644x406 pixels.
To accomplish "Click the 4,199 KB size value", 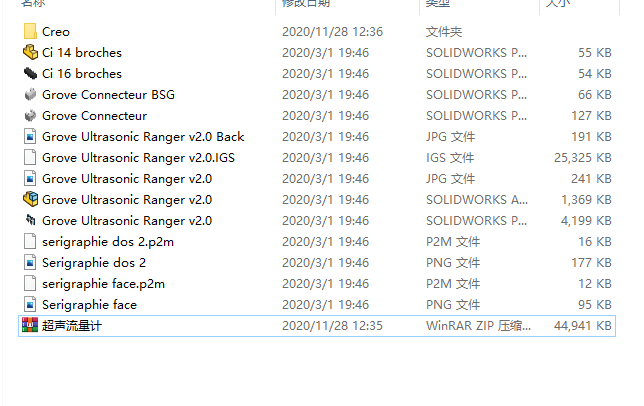I will [586, 220].
